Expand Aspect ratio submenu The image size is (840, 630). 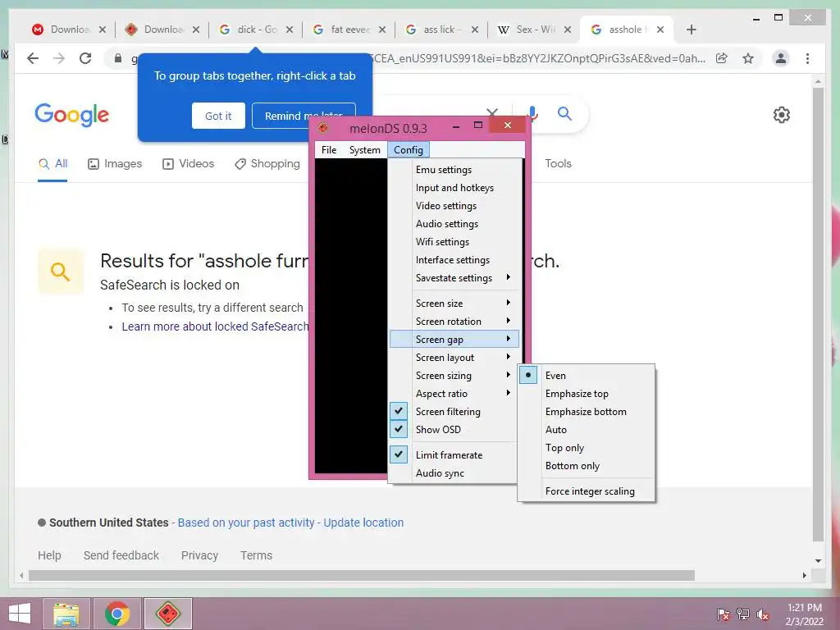coord(453,394)
